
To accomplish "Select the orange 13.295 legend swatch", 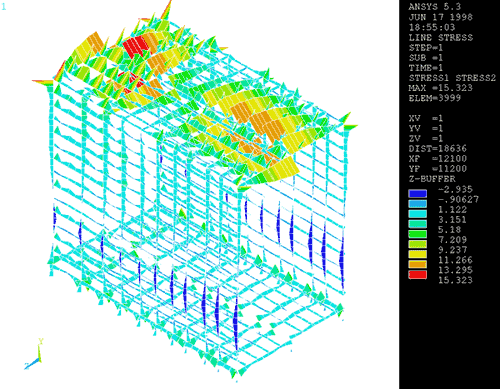I will pos(418,264).
